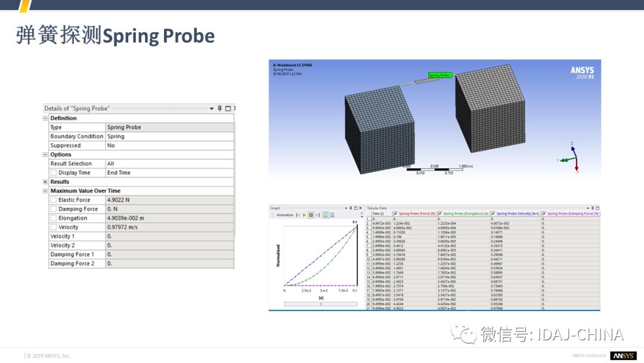Step to the next animation frame
644x363 pixels.
[x=317, y=215]
